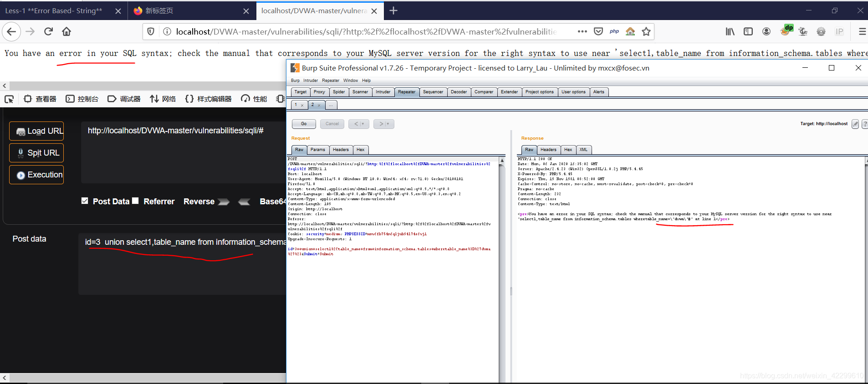The height and width of the screenshot is (384, 868).
Task: Save page to Pocket icon
Action: click(598, 31)
